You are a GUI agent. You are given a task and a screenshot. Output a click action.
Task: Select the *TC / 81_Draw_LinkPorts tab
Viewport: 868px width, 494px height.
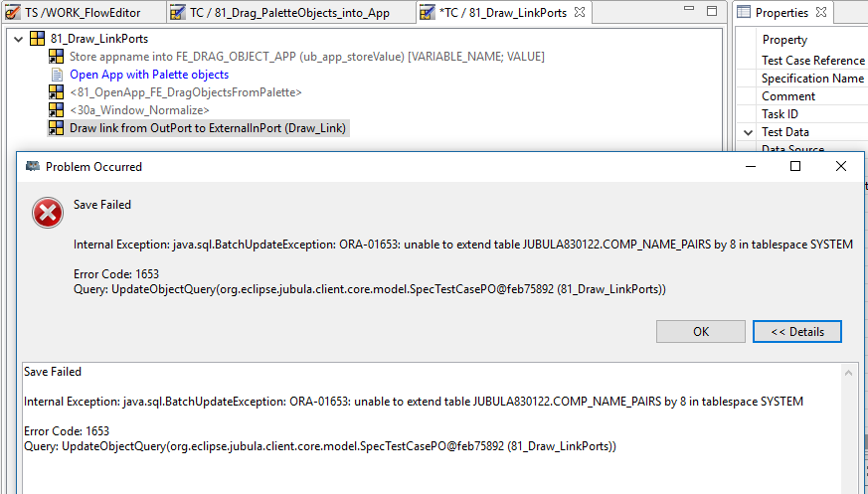point(503,12)
